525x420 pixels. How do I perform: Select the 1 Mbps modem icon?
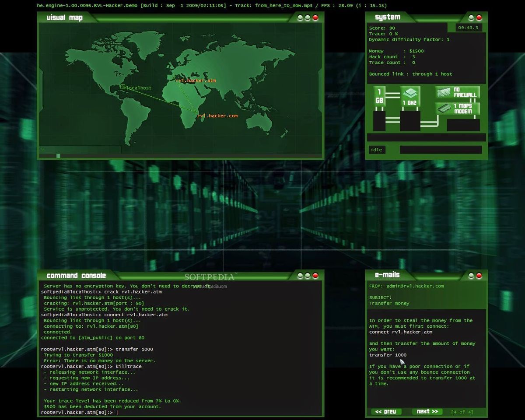click(457, 108)
